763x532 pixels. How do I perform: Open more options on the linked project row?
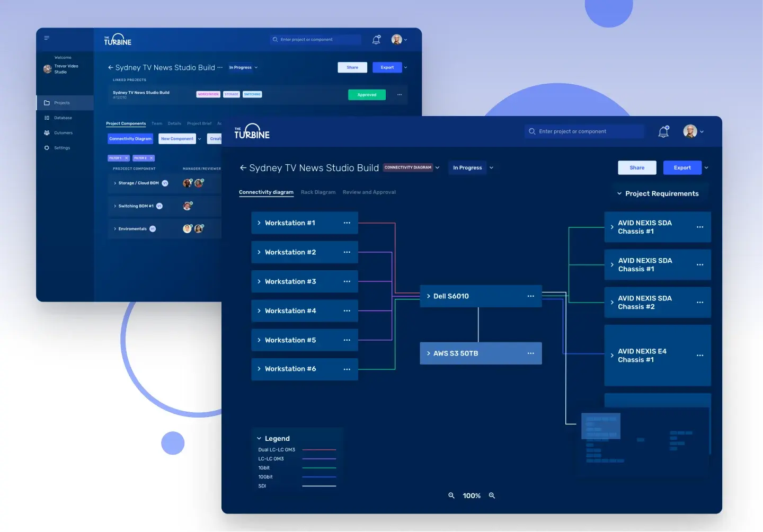pos(400,95)
